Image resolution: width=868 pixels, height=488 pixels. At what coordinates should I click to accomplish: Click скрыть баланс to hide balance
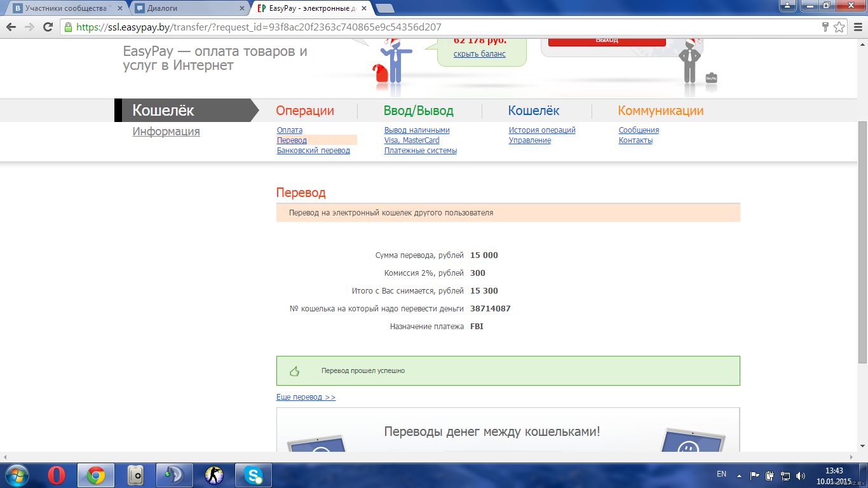[x=480, y=54]
